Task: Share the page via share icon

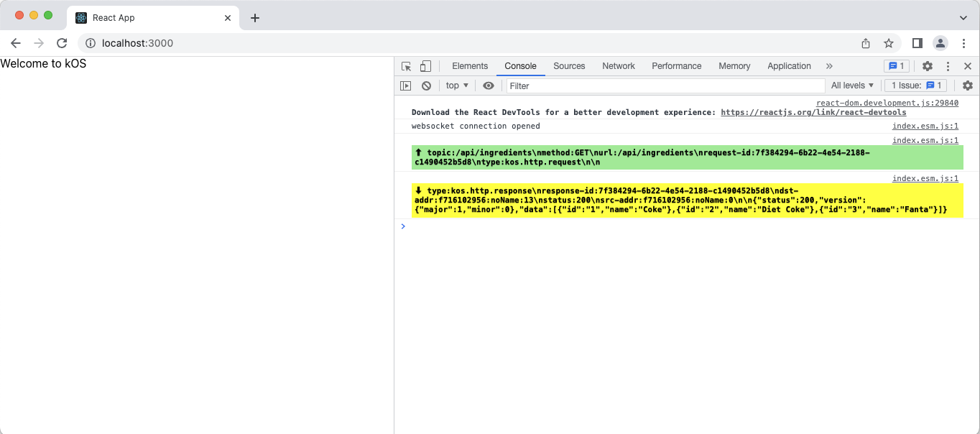Action: tap(866, 43)
